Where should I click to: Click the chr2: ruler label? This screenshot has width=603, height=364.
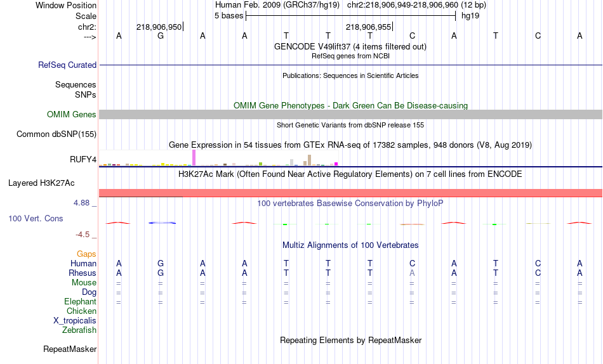click(x=87, y=27)
